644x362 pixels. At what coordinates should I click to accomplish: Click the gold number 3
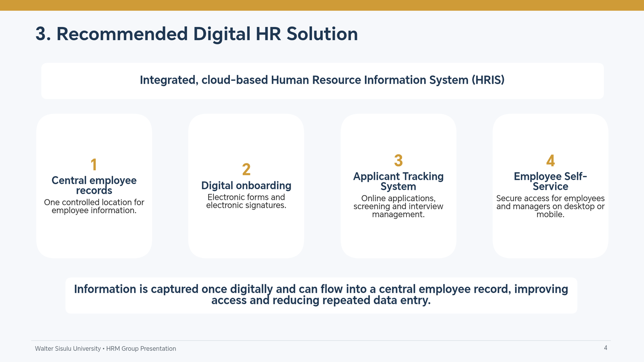pyautogui.click(x=398, y=161)
